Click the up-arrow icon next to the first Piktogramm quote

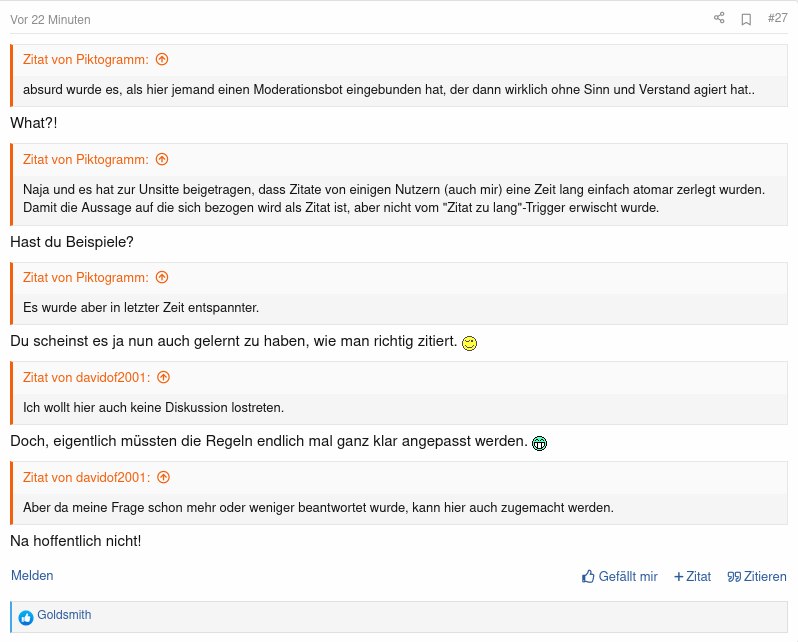162,59
